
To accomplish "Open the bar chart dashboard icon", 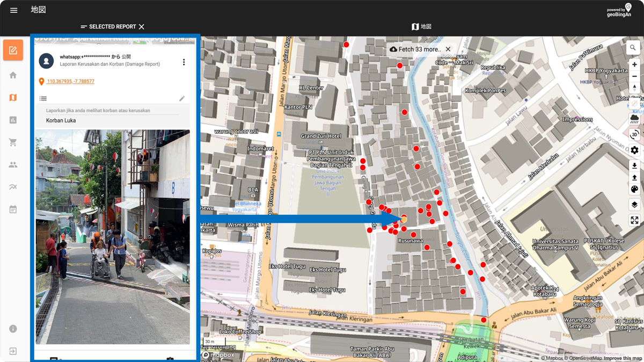I will coord(13,120).
